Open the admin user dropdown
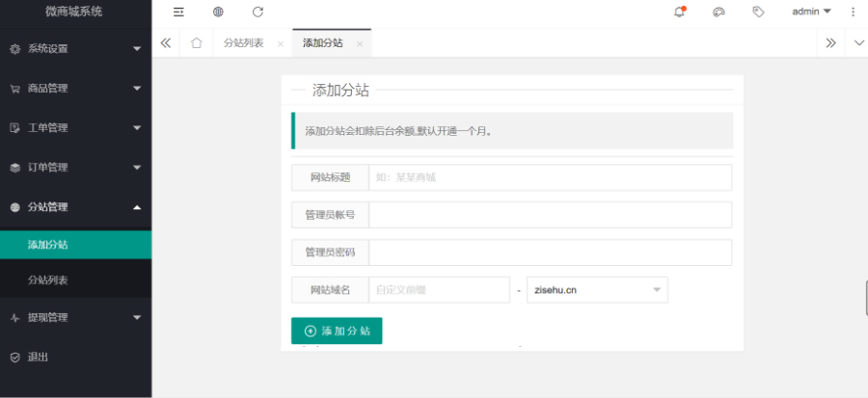Viewport: 868px width, 398px height. [x=811, y=12]
